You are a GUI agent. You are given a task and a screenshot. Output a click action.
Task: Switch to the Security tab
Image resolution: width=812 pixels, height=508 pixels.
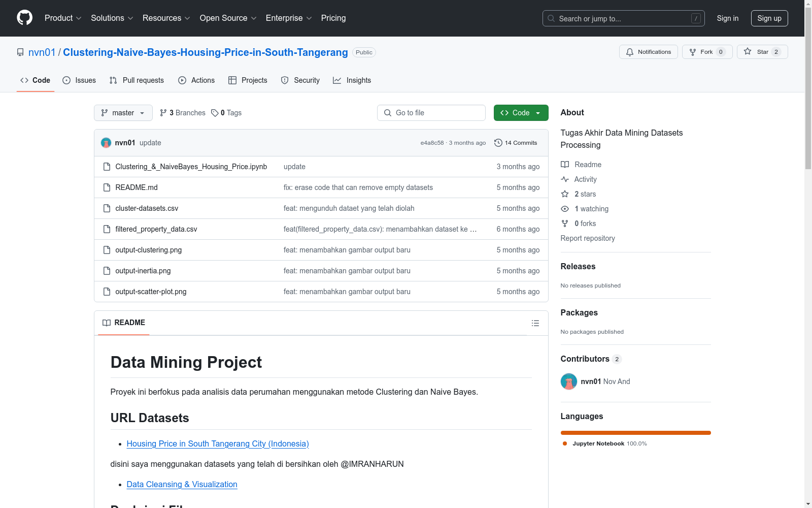pos(300,80)
